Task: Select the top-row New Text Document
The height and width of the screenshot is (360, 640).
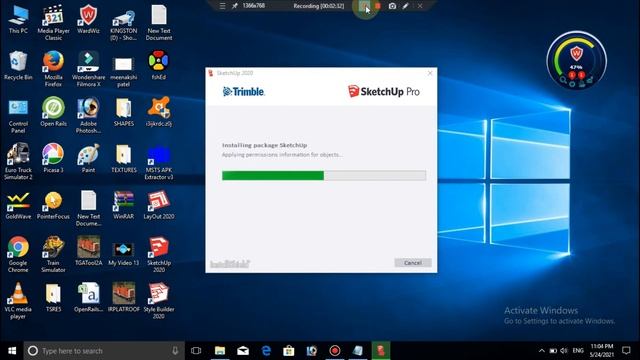Action: [159, 22]
